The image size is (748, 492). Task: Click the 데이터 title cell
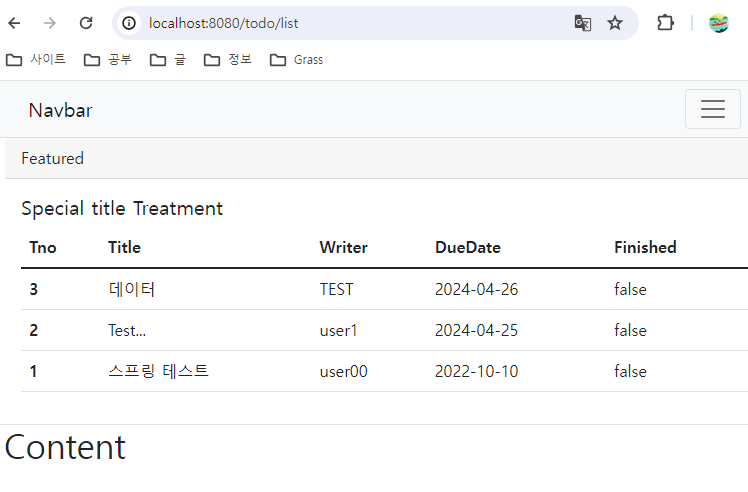[132, 289]
